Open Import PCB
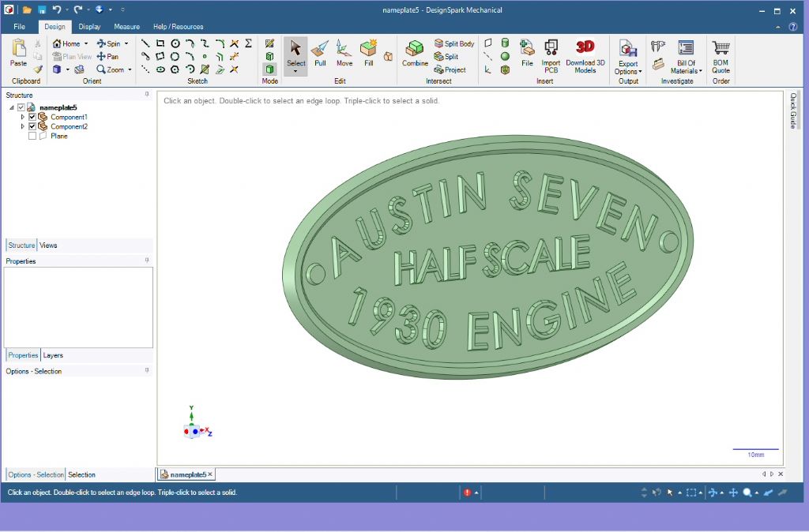The image size is (809, 532). 551,56
